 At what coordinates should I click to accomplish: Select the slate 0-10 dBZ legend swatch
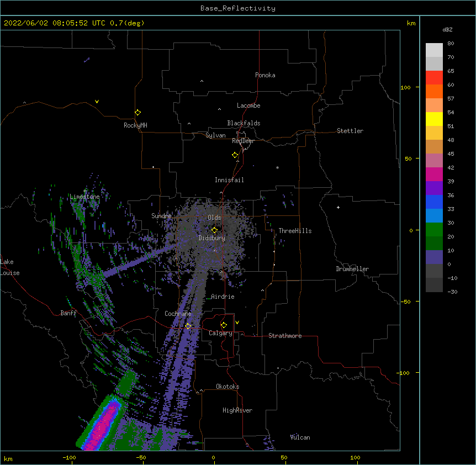pos(434,257)
